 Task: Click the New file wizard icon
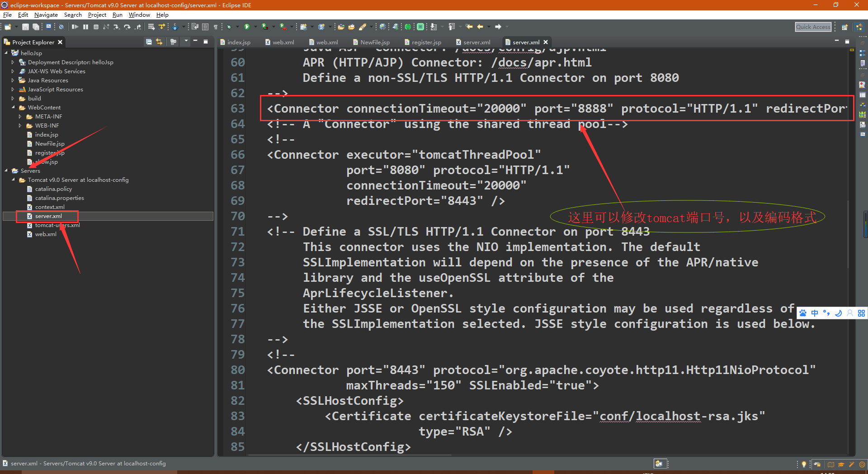(8, 27)
